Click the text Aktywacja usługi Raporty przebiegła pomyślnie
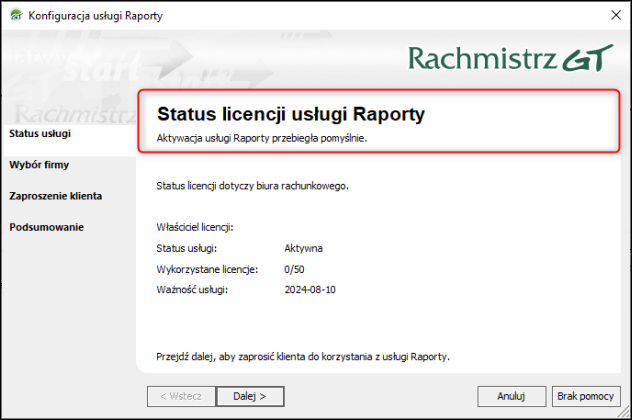 pos(262,138)
